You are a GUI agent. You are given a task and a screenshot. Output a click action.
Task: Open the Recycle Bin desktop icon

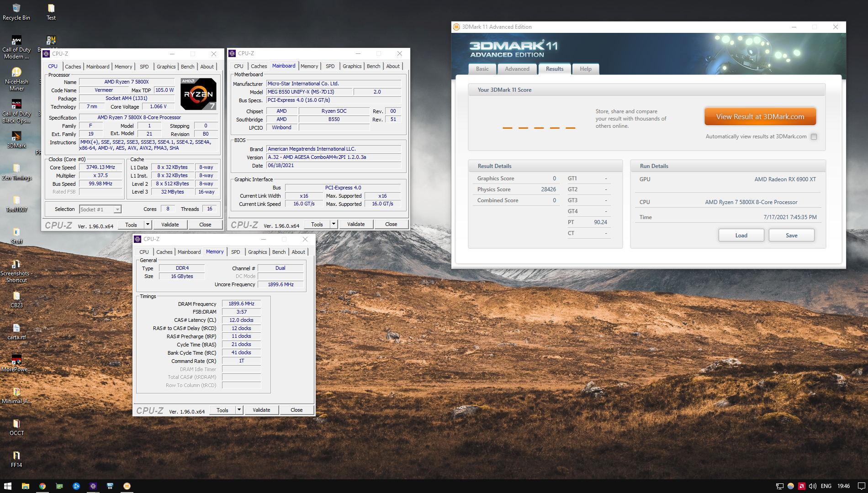(16, 12)
